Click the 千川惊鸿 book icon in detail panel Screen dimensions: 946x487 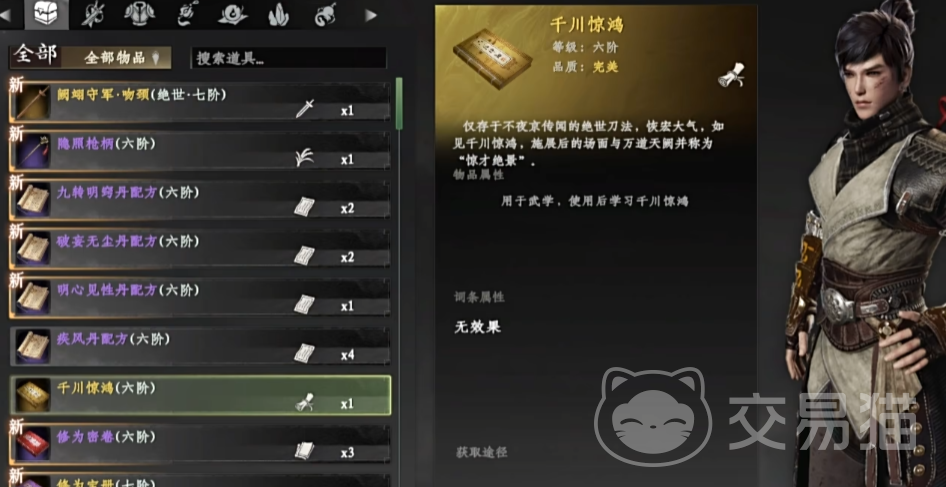coord(493,57)
